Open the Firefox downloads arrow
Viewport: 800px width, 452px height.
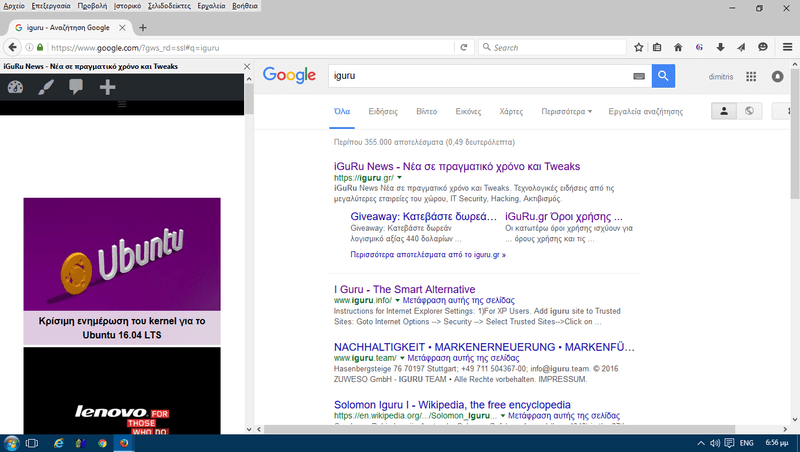[x=720, y=47]
